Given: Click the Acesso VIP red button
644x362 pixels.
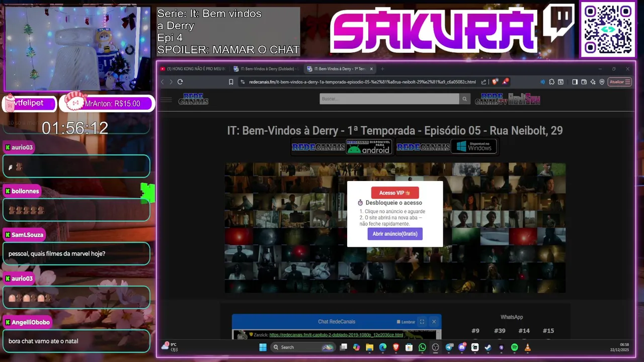Looking at the screenshot, I should point(395,193).
